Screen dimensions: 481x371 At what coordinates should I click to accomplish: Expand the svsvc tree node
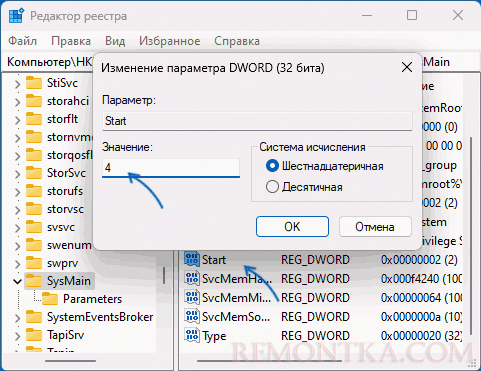[17, 228]
